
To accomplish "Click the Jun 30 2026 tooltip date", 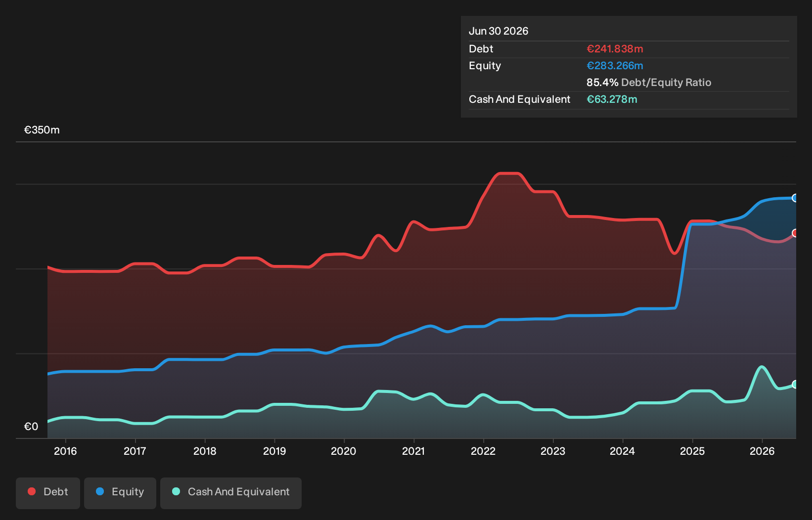I will click(x=498, y=31).
